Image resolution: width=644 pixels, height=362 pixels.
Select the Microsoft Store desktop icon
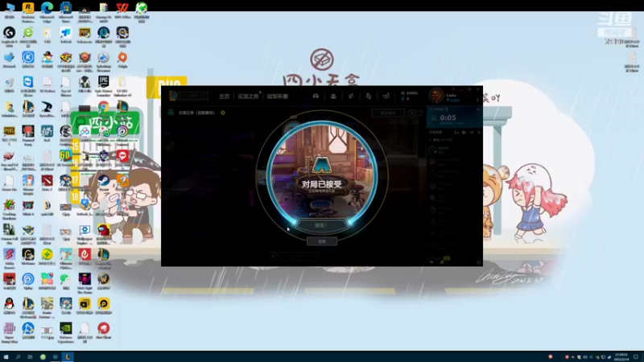(x=66, y=11)
